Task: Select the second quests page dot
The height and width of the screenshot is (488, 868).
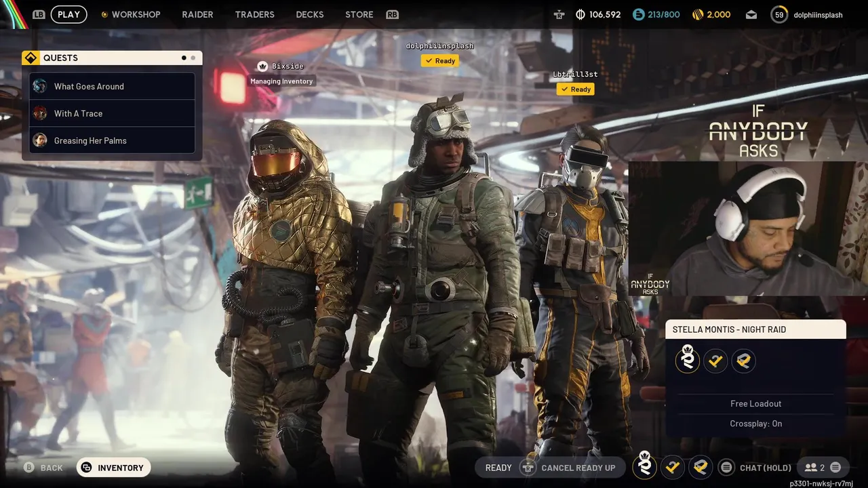Action: click(x=193, y=58)
